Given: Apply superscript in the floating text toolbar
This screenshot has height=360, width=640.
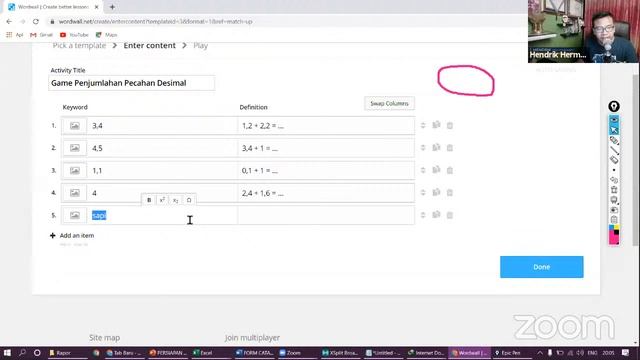Looking at the screenshot, I should point(162,200).
